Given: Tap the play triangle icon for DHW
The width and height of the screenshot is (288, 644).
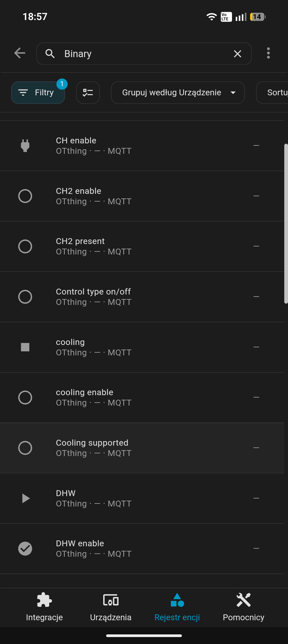Looking at the screenshot, I should pyautogui.click(x=25, y=498).
